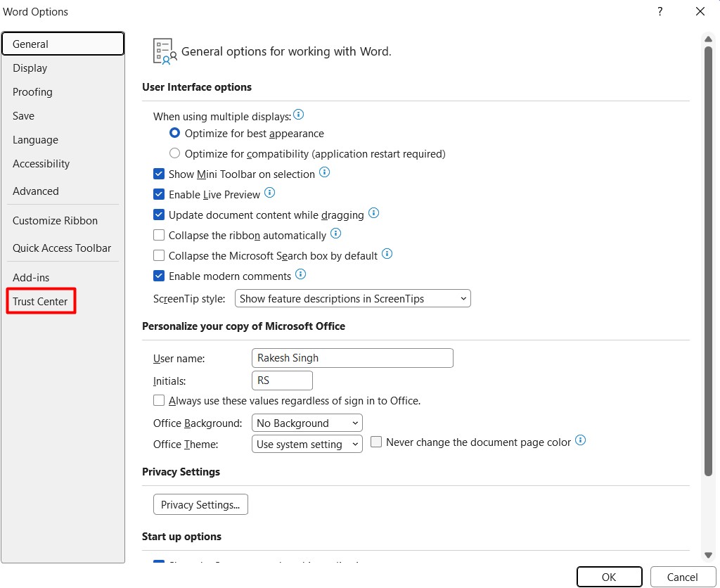The image size is (720, 588).
Task: Click inside the User name field
Action: (352, 358)
